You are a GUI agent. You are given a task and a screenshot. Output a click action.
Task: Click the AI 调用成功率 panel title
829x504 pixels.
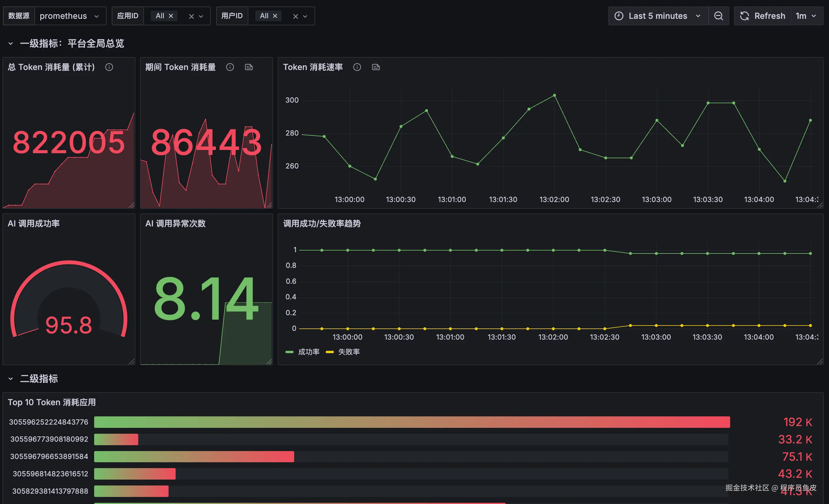34,223
